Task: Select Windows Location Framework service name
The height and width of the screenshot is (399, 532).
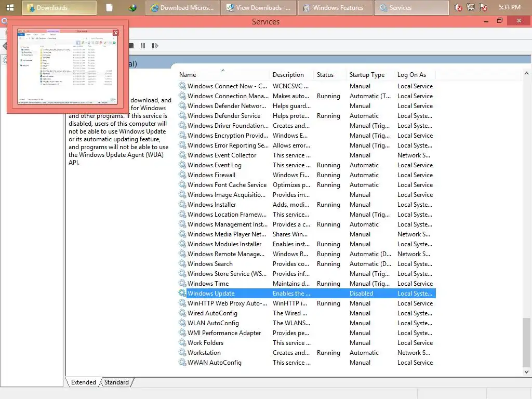Action: click(x=227, y=215)
